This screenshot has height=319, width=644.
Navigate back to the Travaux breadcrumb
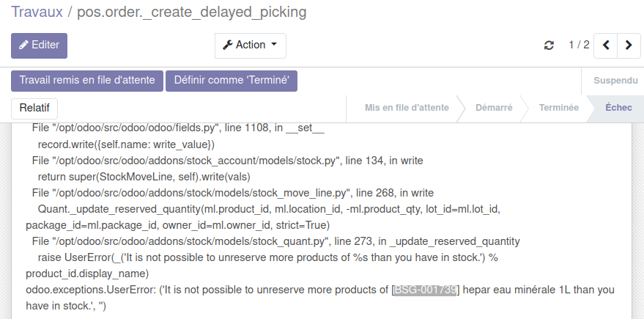36,12
